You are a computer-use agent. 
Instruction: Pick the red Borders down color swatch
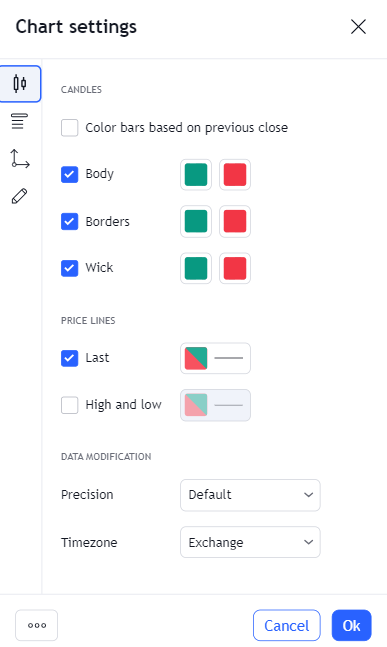(235, 222)
